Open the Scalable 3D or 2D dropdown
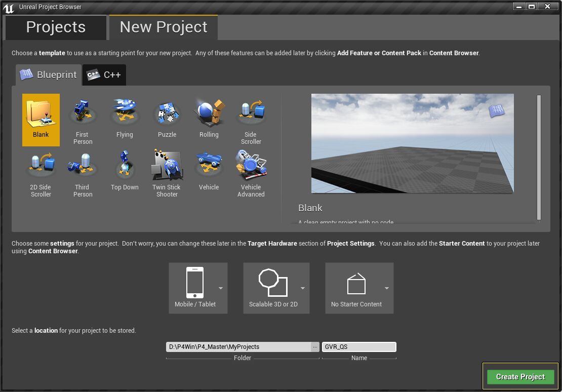This screenshot has height=392, width=562. pos(303,288)
